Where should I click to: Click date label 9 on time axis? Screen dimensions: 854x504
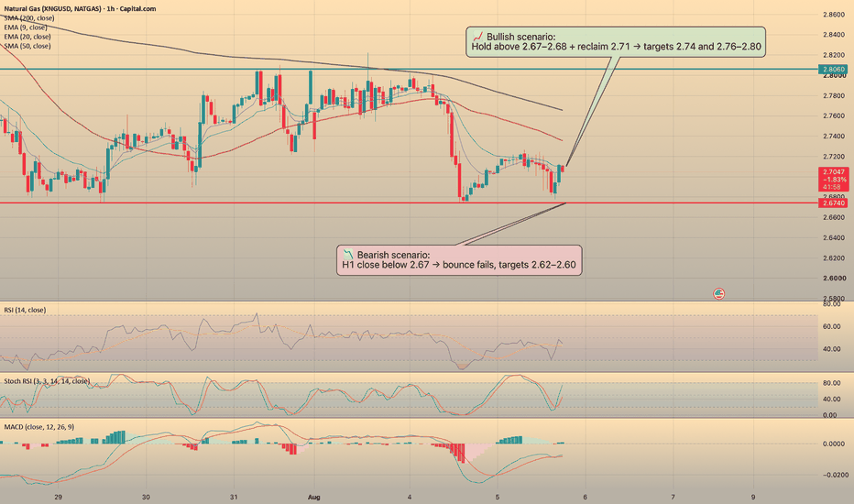click(753, 497)
